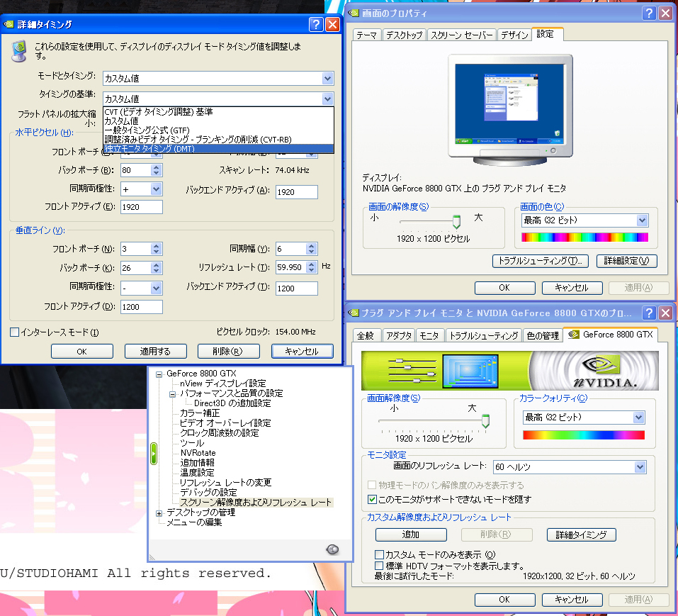Increase vertical 同期幅 with the up arrow
The image size is (678, 616).
coord(311,245)
